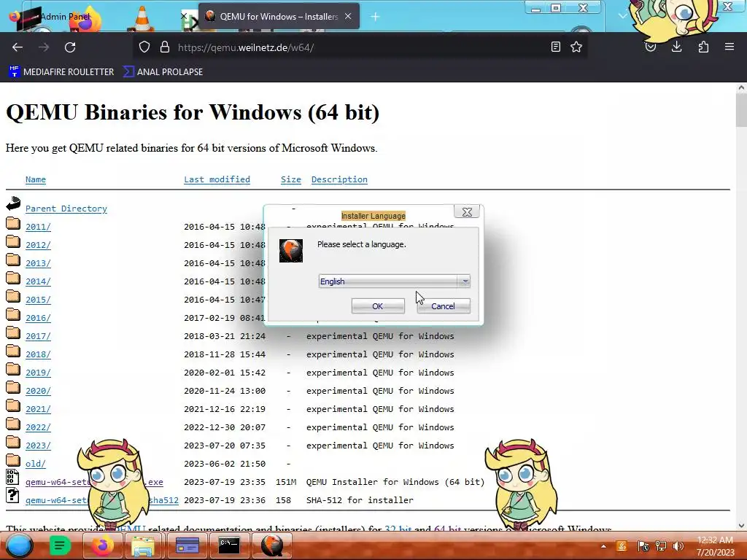Click the QEMU installer logo icon in dialog
Viewport: 747px width, 560px height.
pyautogui.click(x=291, y=251)
